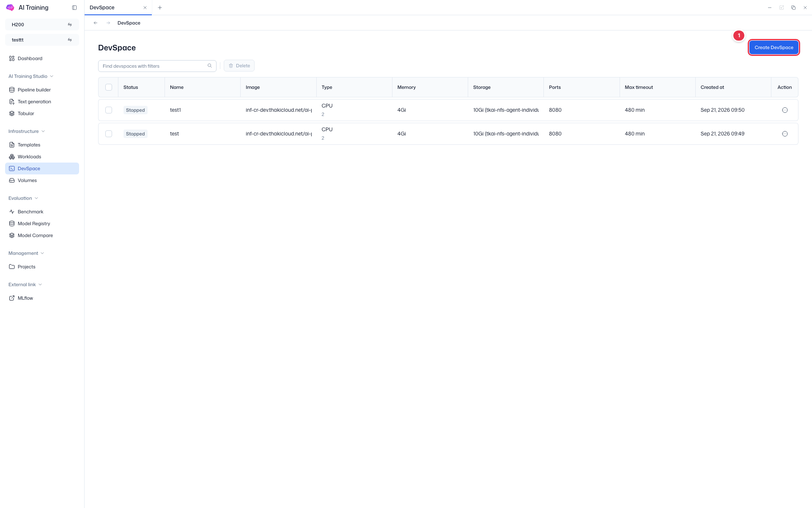Viewport: 812px width, 508px height.
Task: Check the test1 row checkbox
Action: coord(109,110)
